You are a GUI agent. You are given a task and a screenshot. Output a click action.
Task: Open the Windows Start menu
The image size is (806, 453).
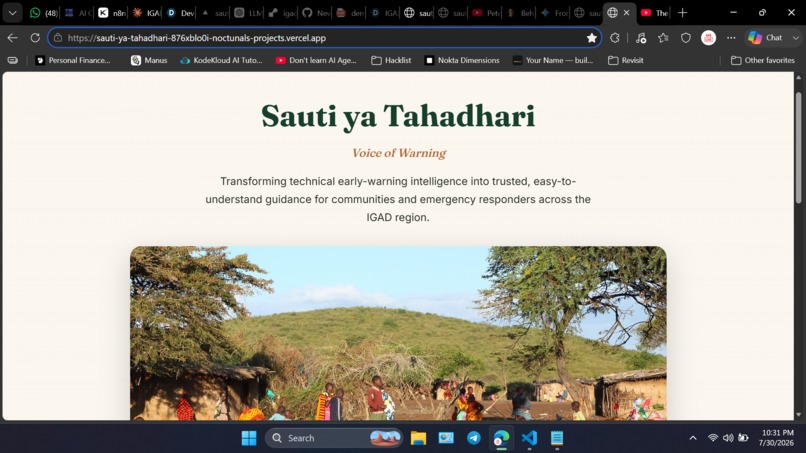[249, 438]
